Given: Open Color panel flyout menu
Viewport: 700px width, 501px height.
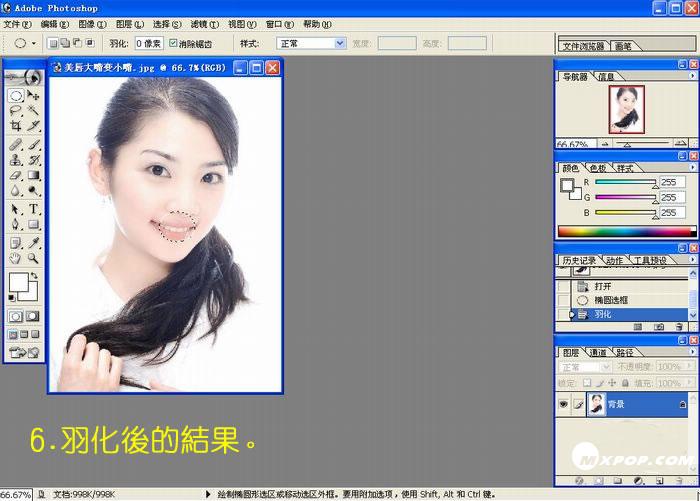Looking at the screenshot, I should [x=692, y=167].
